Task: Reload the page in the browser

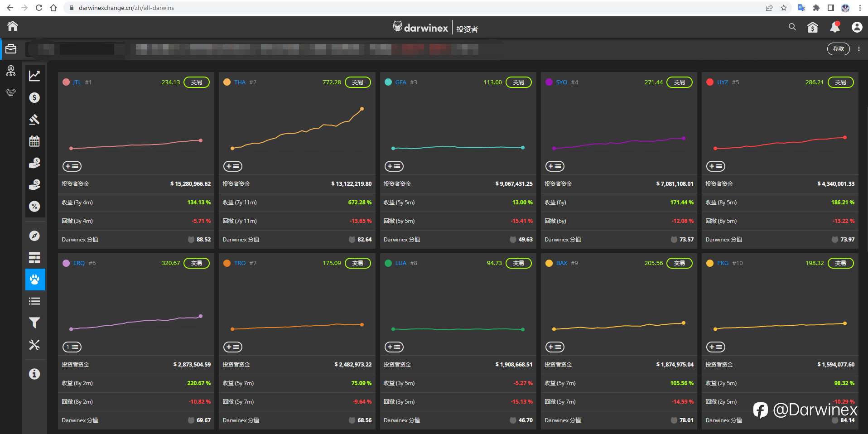Action: point(39,8)
